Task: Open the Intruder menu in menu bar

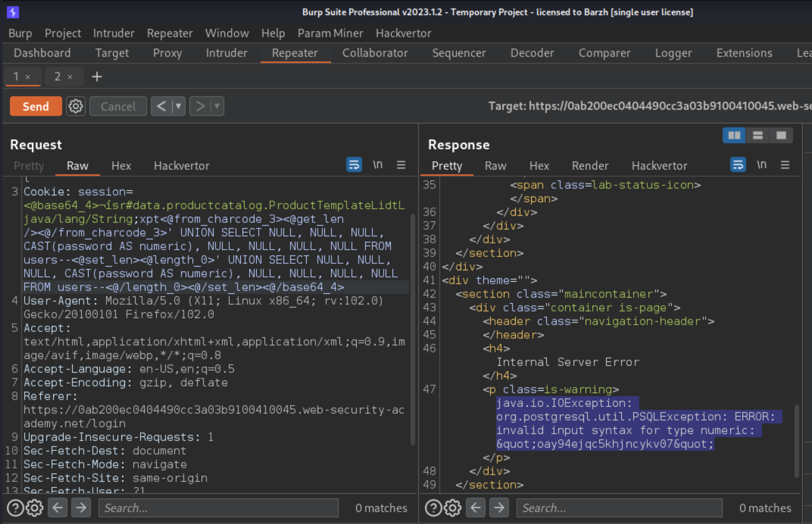Action: point(114,33)
